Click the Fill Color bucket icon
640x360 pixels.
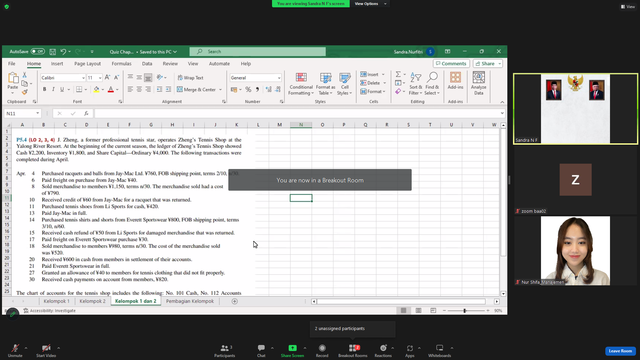pyautogui.click(x=96, y=89)
